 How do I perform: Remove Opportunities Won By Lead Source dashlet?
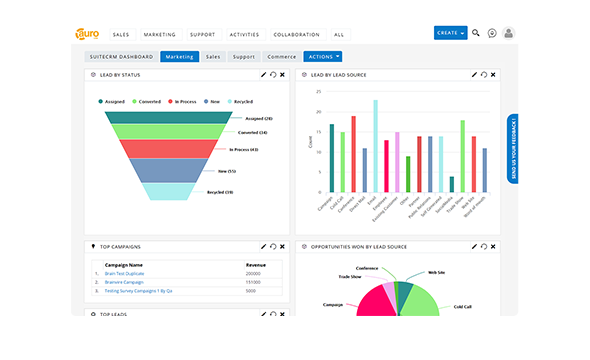coord(493,247)
